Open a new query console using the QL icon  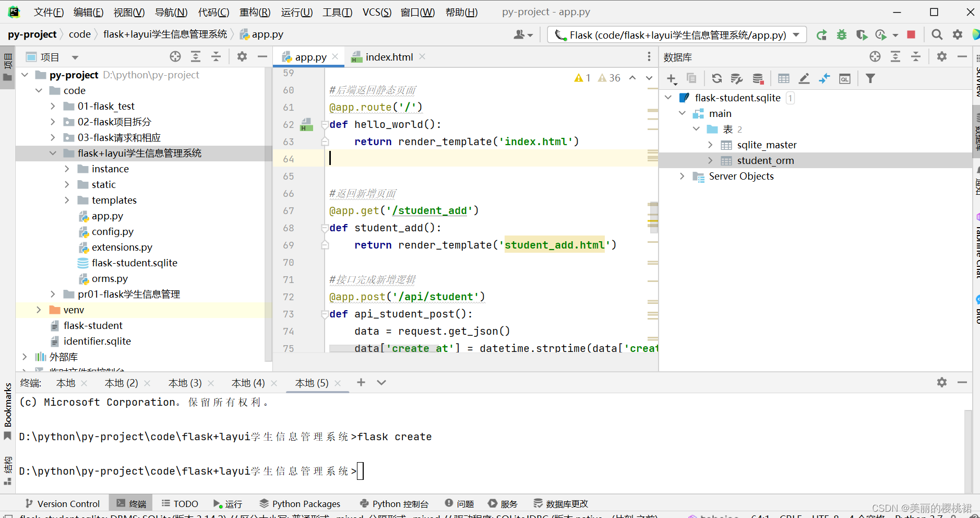845,78
